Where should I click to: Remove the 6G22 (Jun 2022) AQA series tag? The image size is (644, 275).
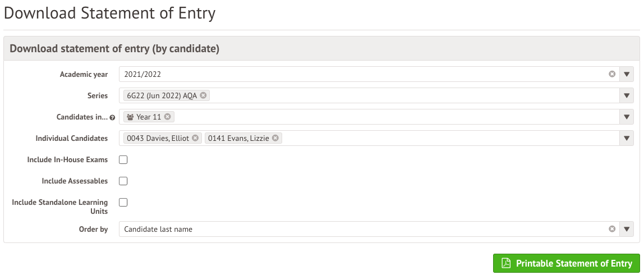click(x=203, y=95)
